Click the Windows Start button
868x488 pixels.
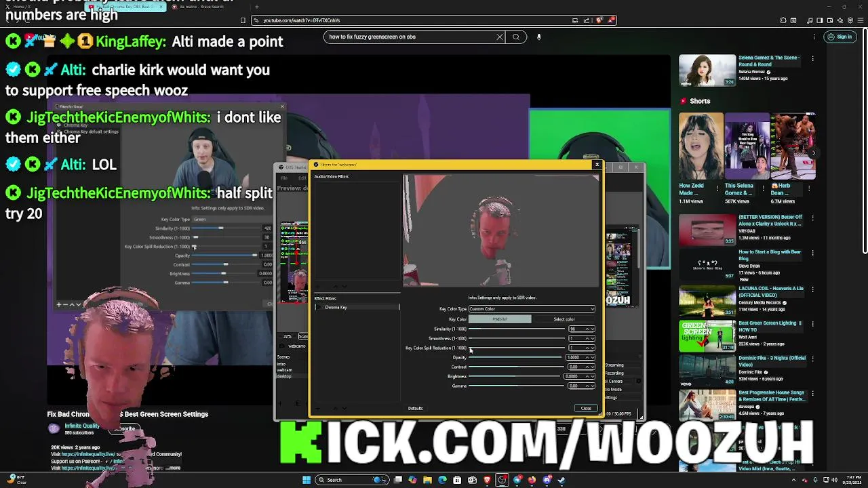307,480
